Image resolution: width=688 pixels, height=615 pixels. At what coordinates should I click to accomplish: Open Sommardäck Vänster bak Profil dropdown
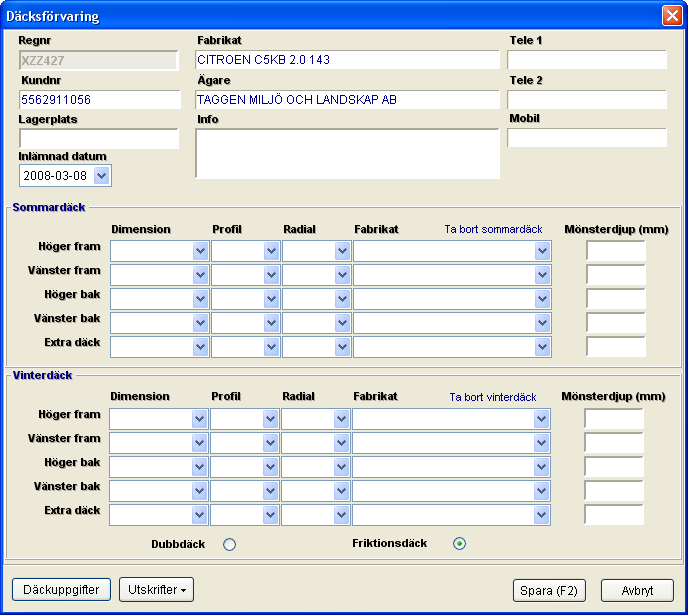[x=272, y=323]
